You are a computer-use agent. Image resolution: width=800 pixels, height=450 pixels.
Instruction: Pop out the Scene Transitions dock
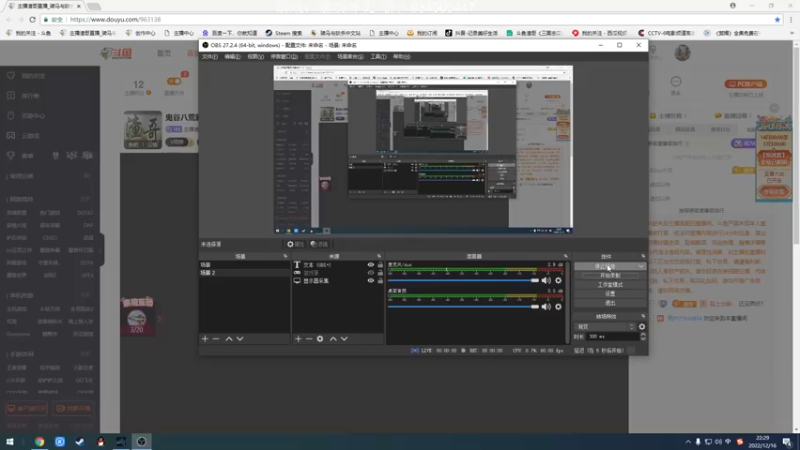643,316
